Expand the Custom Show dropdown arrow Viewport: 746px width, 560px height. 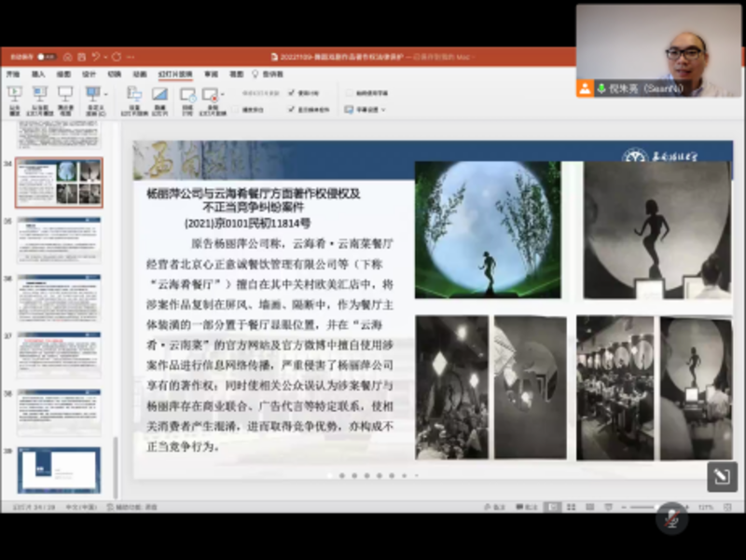click(105, 95)
